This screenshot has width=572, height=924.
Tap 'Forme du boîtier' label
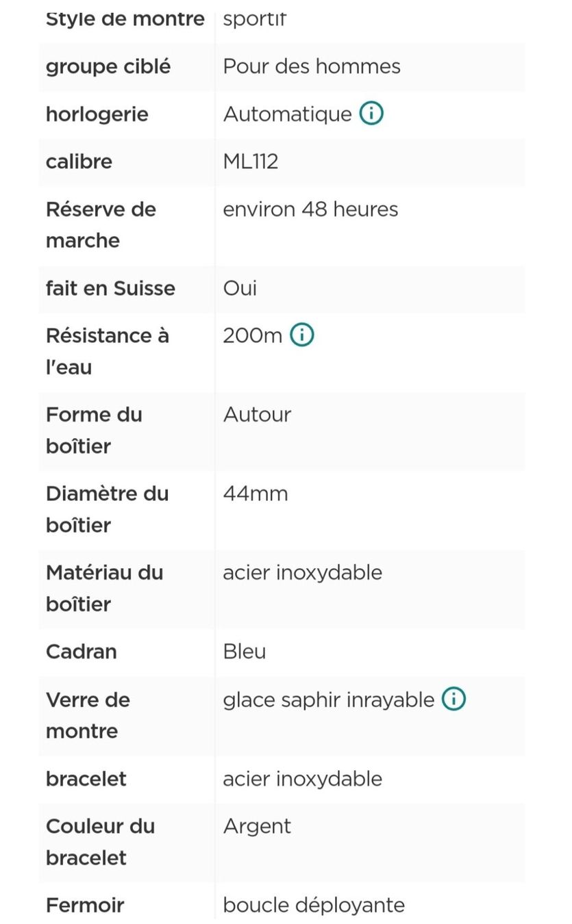tap(94, 430)
